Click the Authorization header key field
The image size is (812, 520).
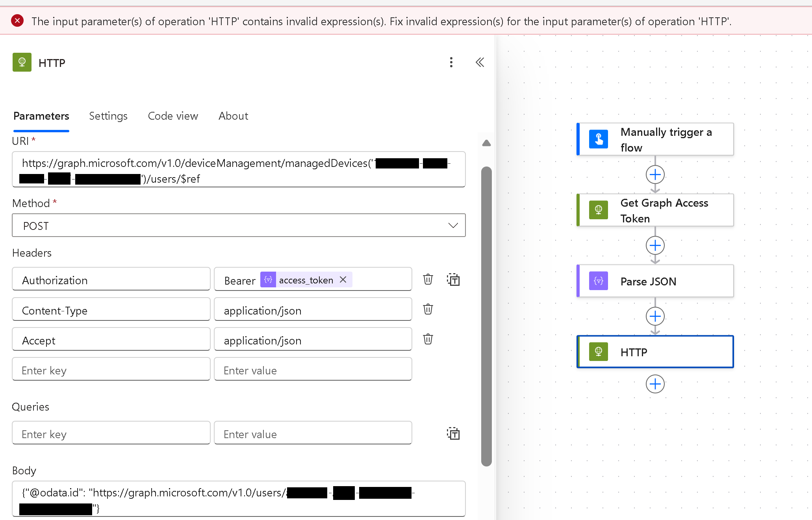click(x=111, y=279)
